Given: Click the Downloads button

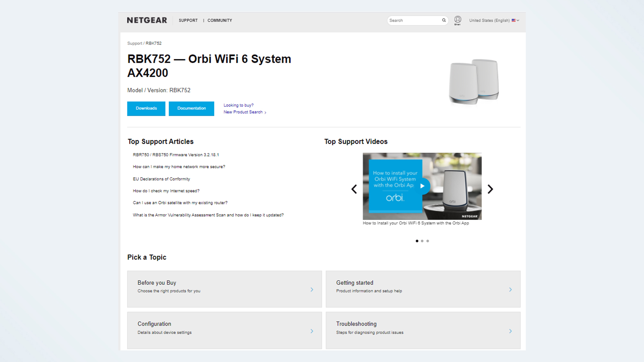Looking at the screenshot, I should 146,108.
